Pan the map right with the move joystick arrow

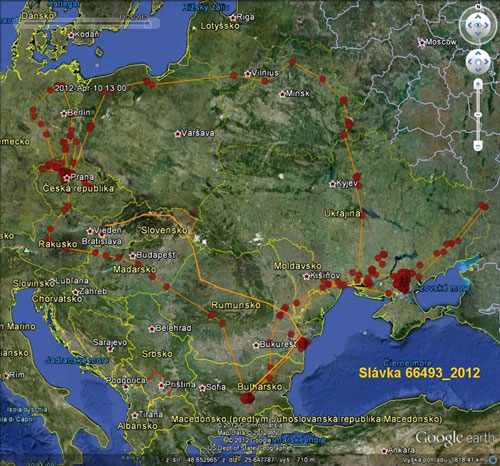point(487,62)
